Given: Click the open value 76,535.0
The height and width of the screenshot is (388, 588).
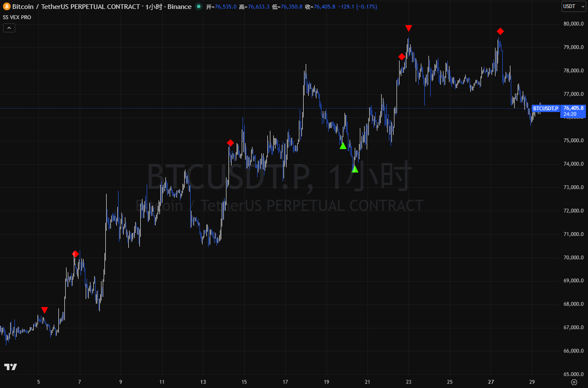Looking at the screenshot, I should 226,7.
